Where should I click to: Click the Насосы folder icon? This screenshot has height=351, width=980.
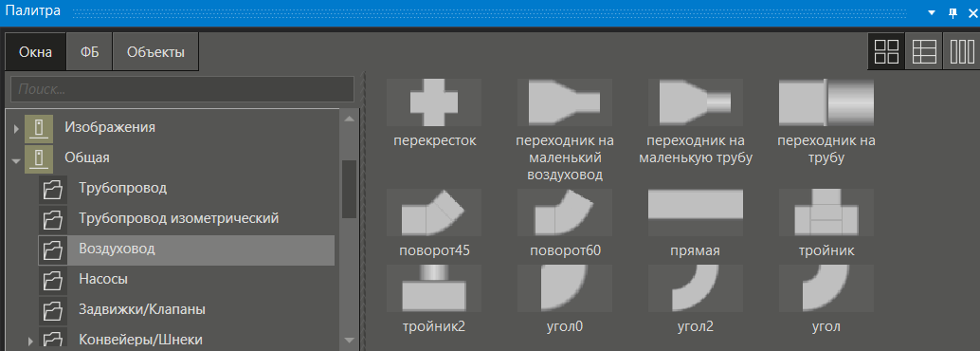pos(53,280)
